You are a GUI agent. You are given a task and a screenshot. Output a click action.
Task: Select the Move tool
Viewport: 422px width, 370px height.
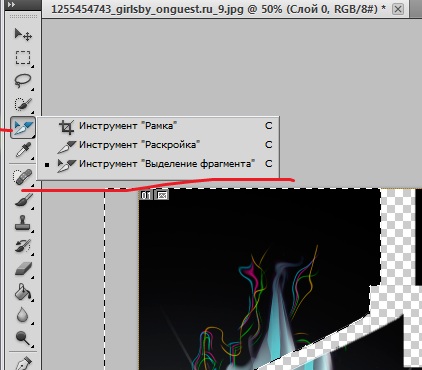tap(23, 34)
